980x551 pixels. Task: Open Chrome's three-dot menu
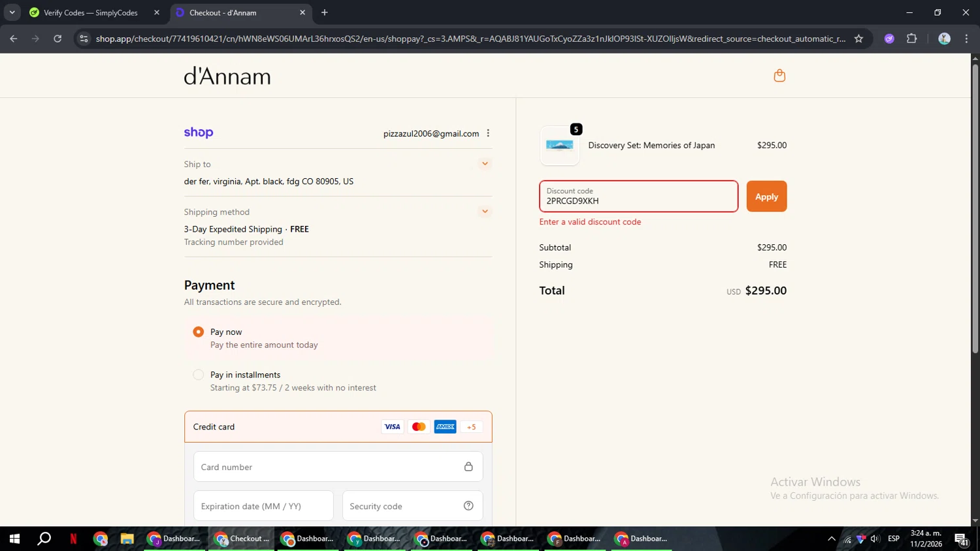pyautogui.click(x=967, y=39)
